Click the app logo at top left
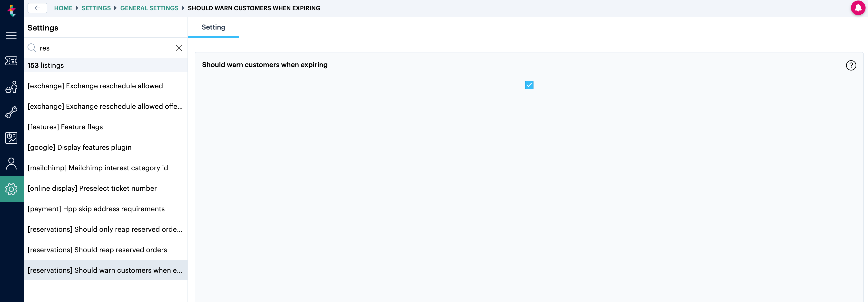The image size is (868, 302). click(11, 11)
